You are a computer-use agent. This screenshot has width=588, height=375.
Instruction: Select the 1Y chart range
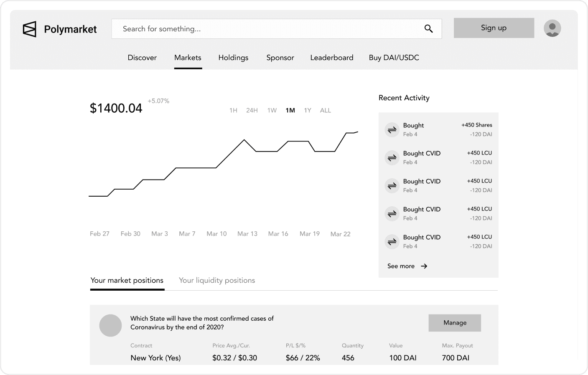308,110
